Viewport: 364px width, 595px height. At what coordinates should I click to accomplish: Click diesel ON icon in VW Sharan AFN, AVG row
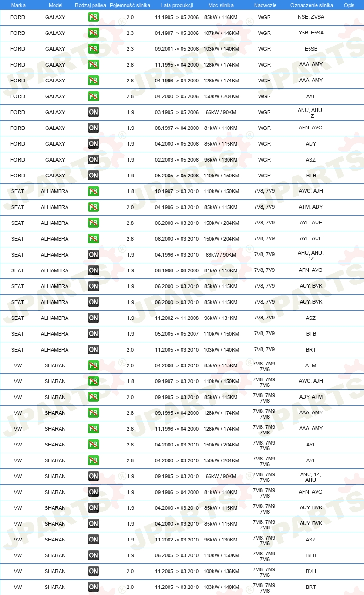(x=94, y=492)
